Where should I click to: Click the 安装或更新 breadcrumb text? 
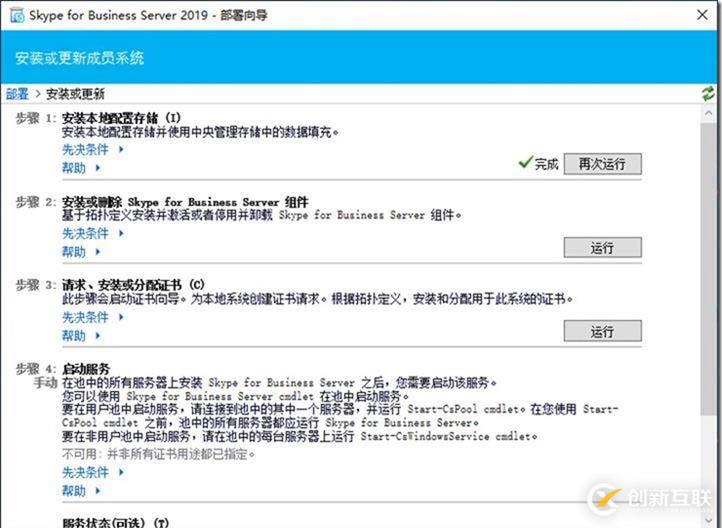point(75,94)
